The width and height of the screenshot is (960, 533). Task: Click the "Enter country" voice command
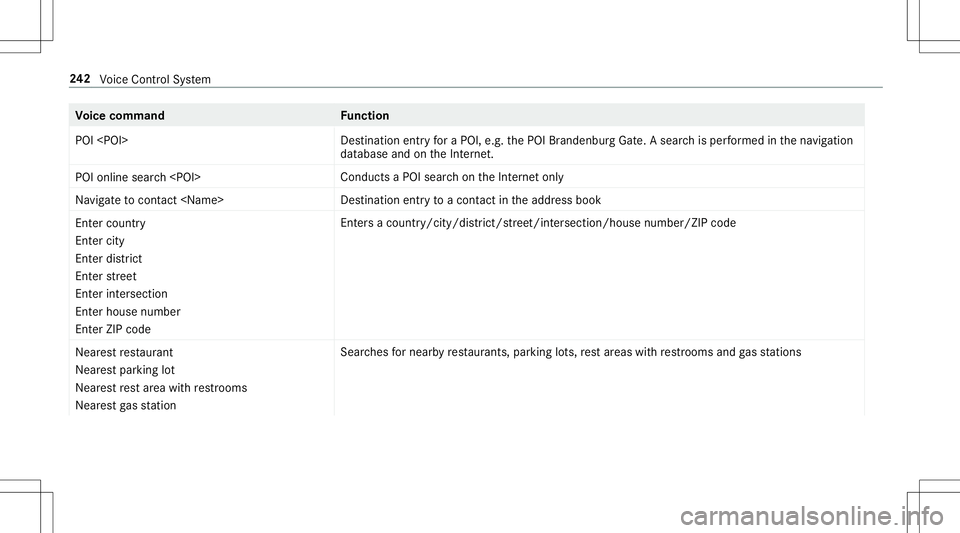[110, 224]
